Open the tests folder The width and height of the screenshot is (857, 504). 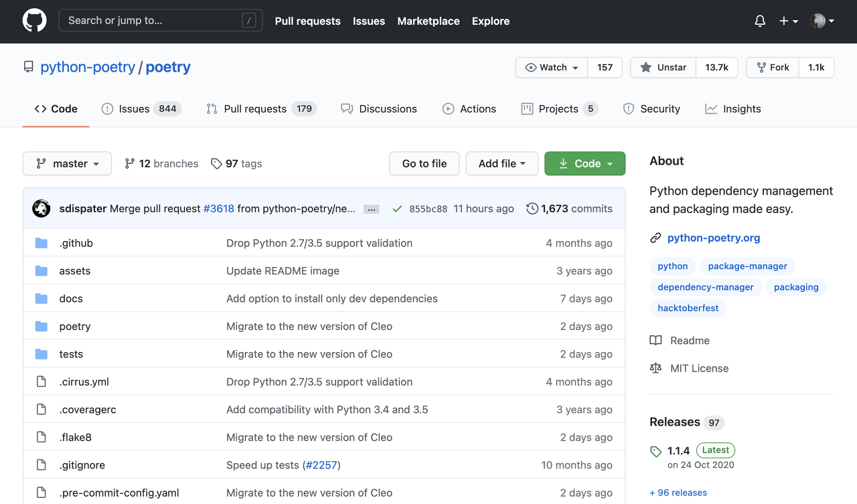pyautogui.click(x=71, y=355)
